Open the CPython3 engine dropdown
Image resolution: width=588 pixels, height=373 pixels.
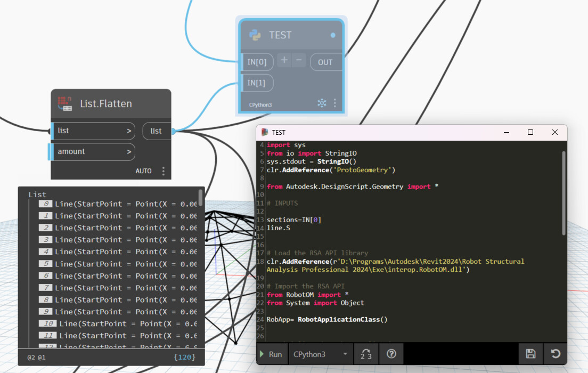pos(320,354)
